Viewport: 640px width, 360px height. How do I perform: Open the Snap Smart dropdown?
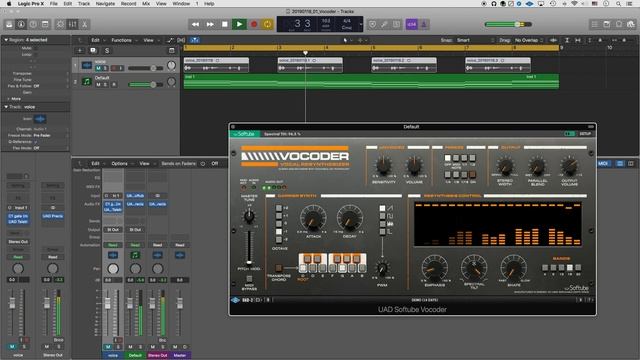(475, 40)
